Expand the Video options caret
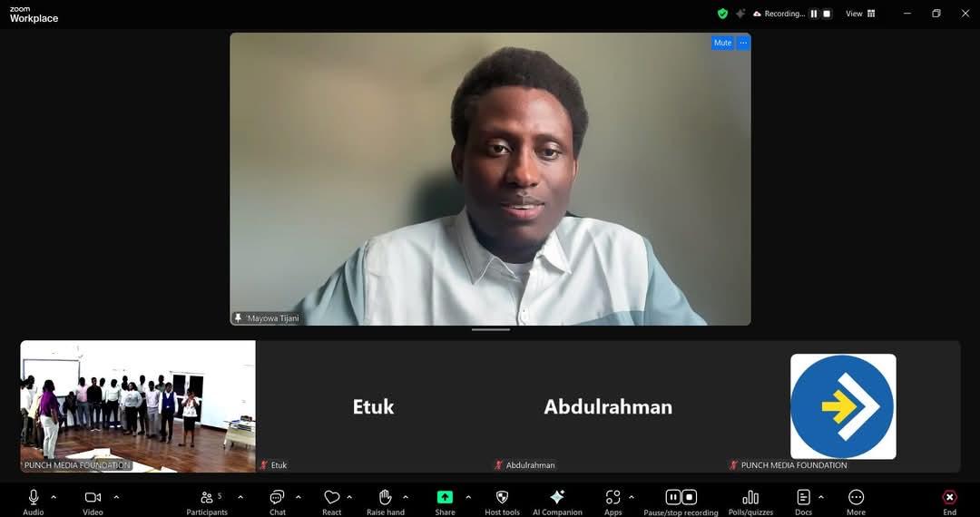980x517 pixels. [116, 498]
